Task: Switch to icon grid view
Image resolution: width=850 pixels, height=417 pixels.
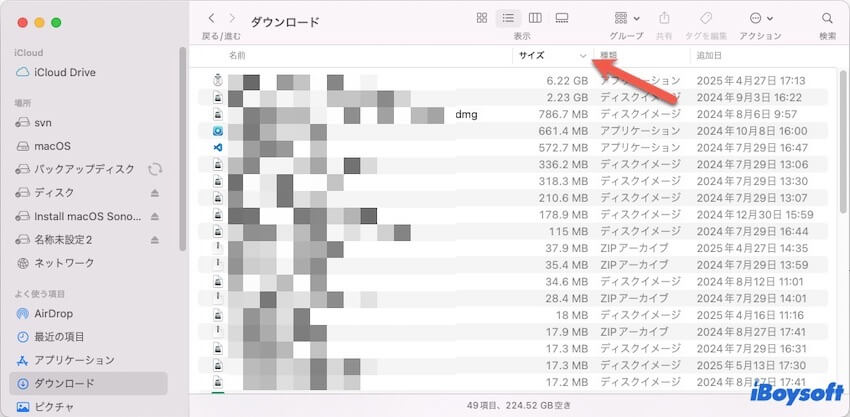Action: point(482,18)
